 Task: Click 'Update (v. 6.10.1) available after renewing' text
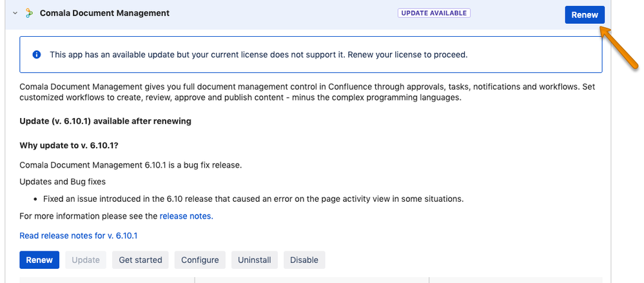[x=106, y=122]
